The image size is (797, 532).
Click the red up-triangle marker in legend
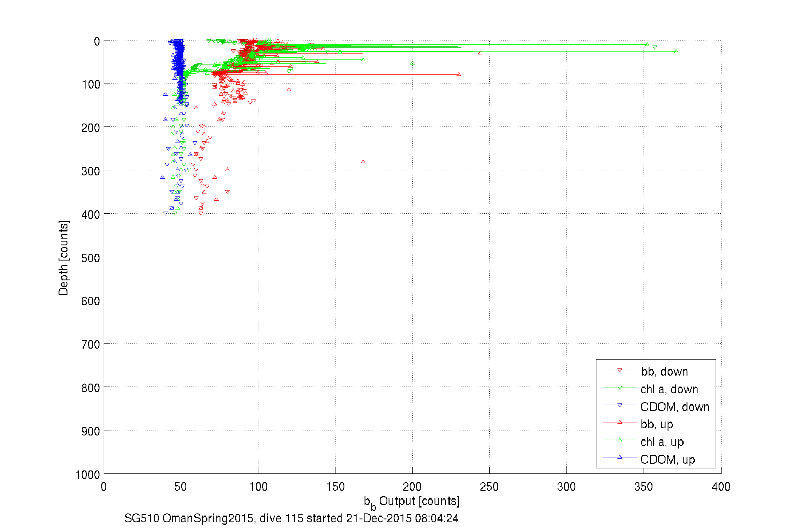click(620, 422)
